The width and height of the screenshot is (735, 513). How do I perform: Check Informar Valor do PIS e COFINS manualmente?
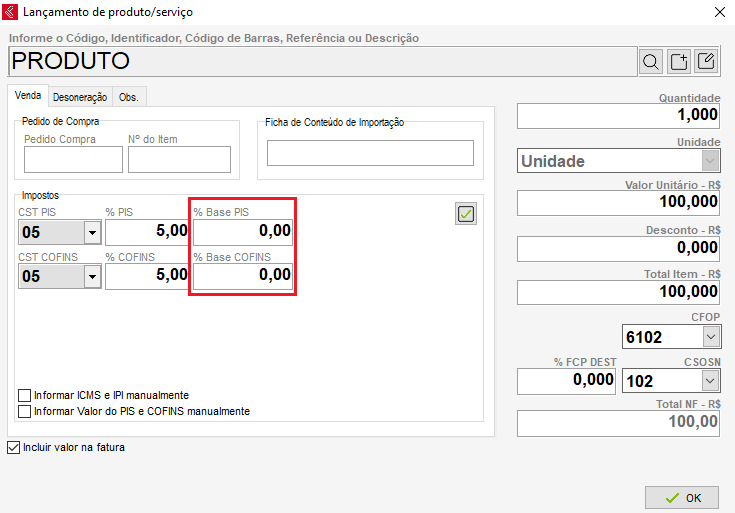25,411
